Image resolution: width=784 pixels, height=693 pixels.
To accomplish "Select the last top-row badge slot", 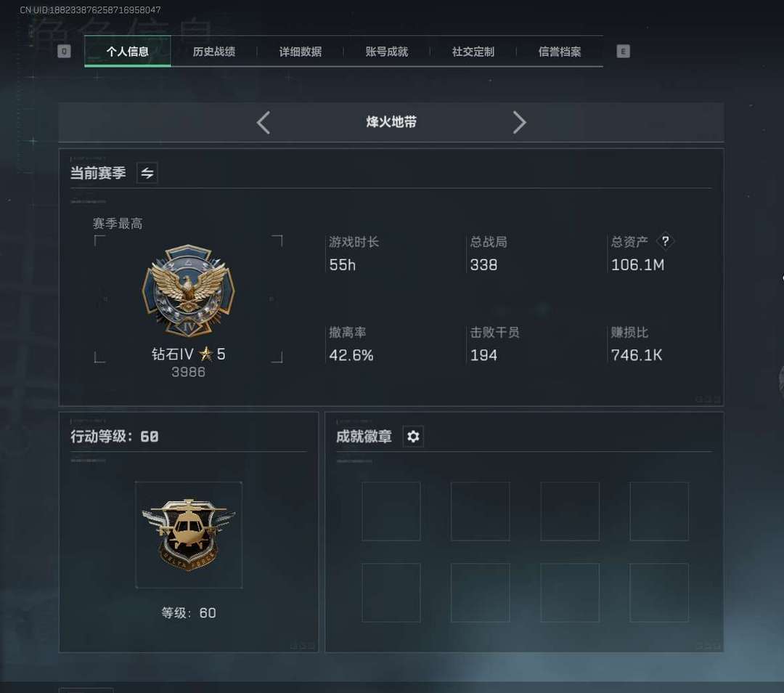I will point(659,511).
